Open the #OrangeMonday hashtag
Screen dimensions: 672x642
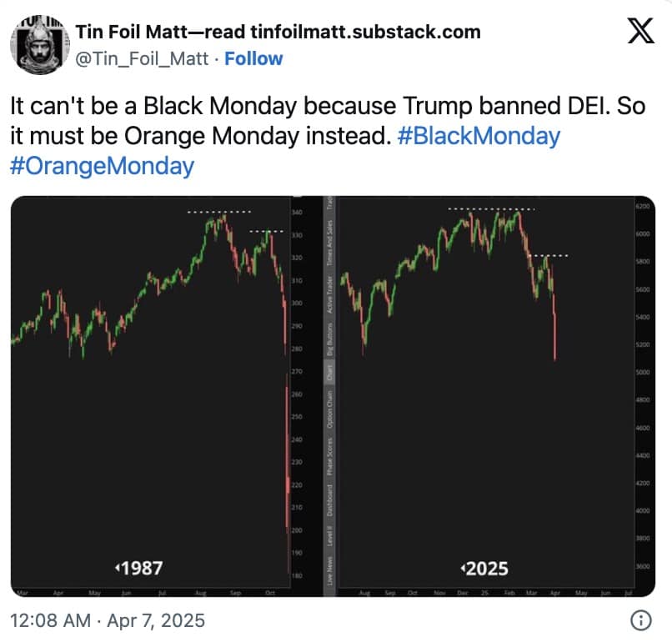102,166
